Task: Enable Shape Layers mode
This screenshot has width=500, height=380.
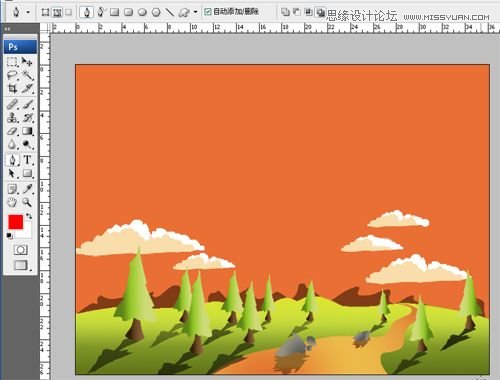Action: [45, 13]
